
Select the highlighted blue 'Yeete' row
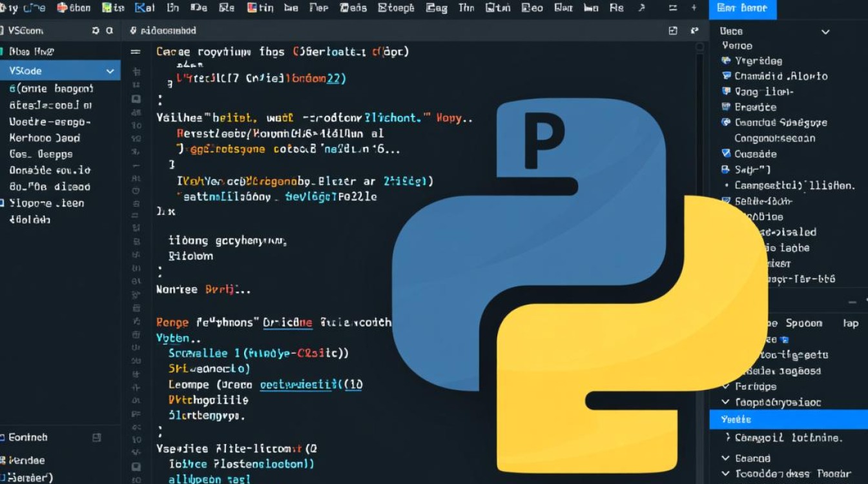789,419
